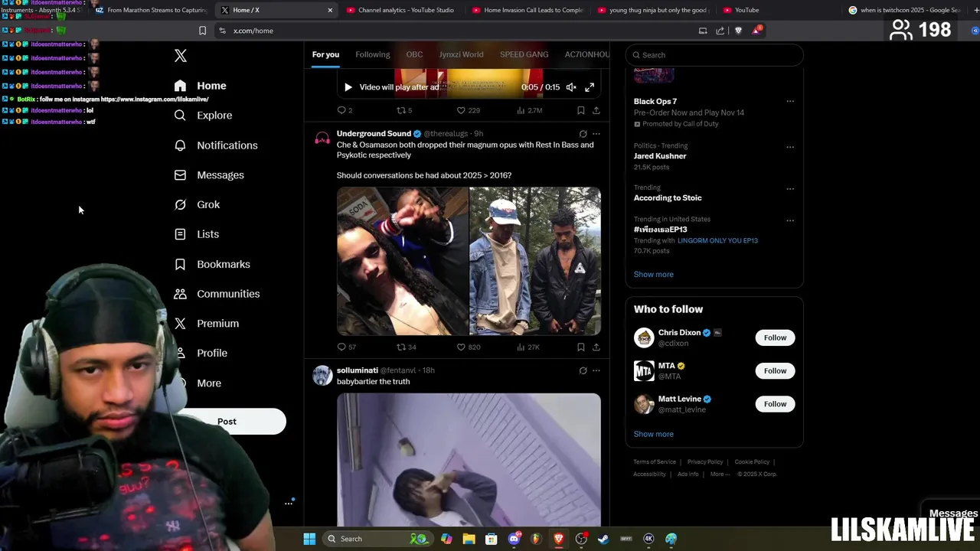
Task: Switch to the OBC tab
Action: [414, 54]
